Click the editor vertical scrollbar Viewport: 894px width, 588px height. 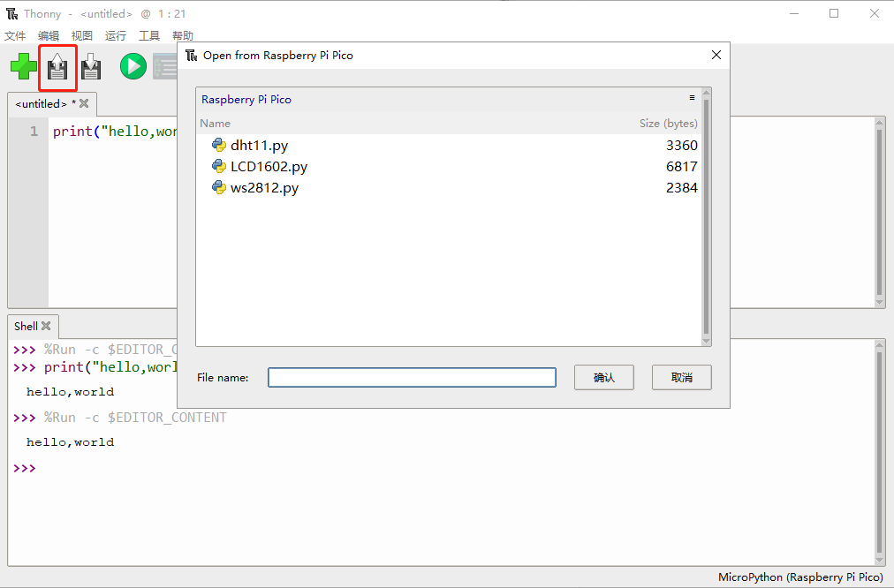[880, 212]
